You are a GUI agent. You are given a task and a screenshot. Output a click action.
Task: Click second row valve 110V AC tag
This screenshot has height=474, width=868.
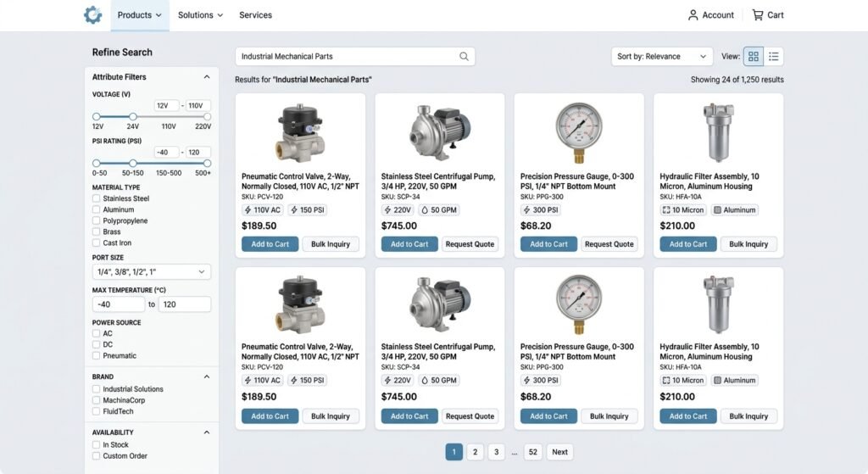[263, 381]
